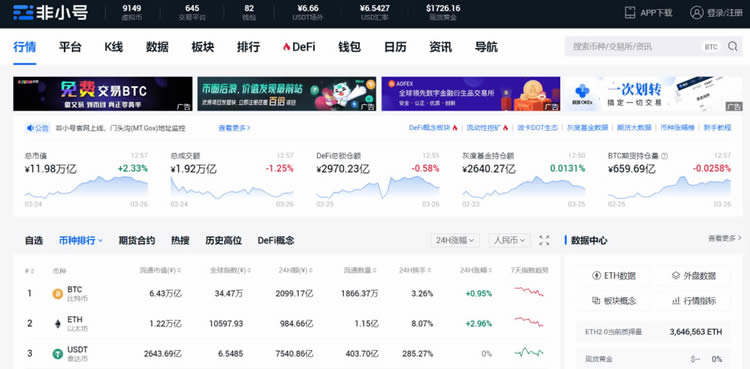Sort table by # rank column
Image resolution: width=750 pixels, height=369 pixels.
[29, 270]
